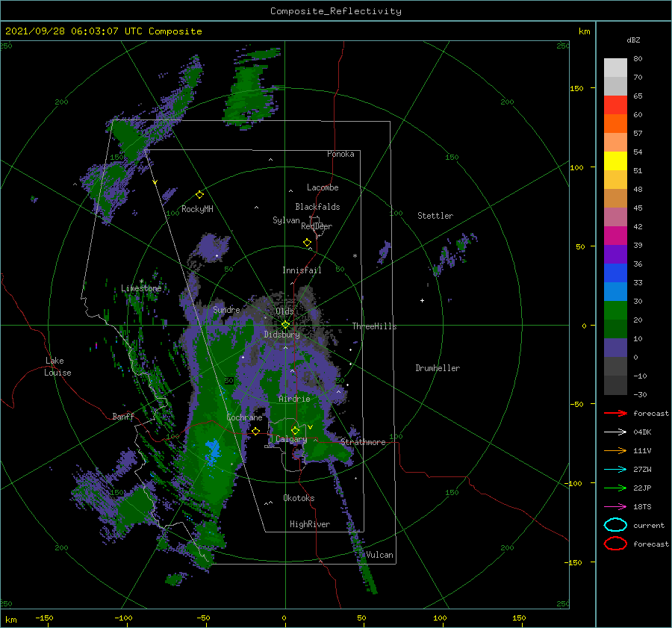Select the orange 111V arrow icon

tap(615, 450)
